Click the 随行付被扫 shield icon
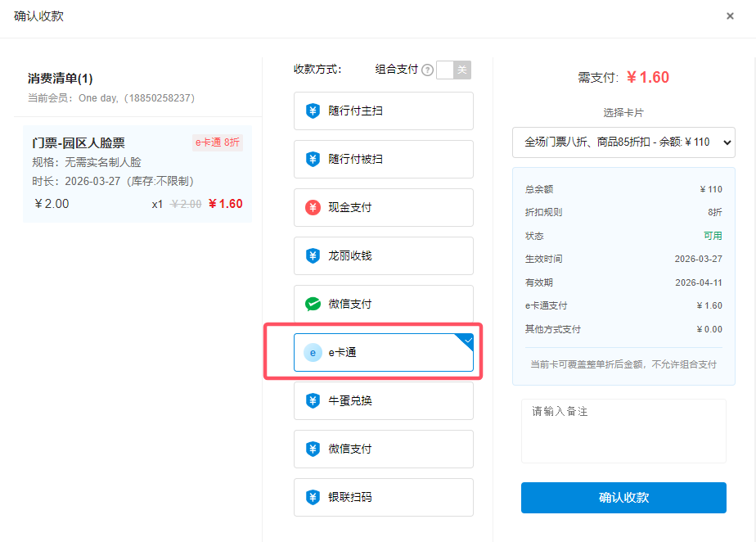Image resolution: width=756 pixels, height=542 pixels. point(313,160)
